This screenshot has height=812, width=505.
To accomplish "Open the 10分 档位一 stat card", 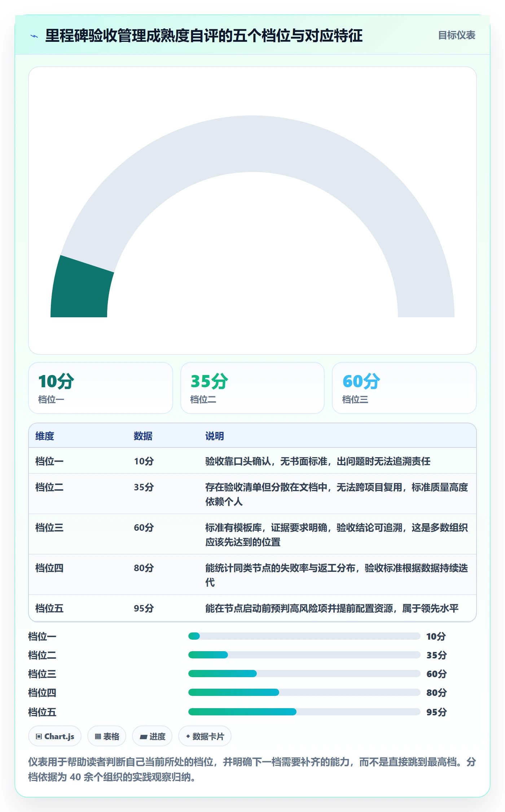I will [101, 388].
